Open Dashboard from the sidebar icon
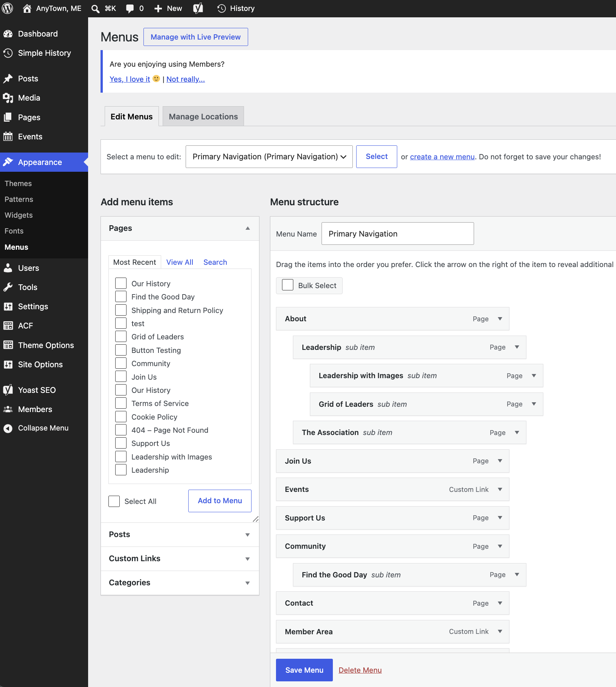 pyautogui.click(x=8, y=34)
